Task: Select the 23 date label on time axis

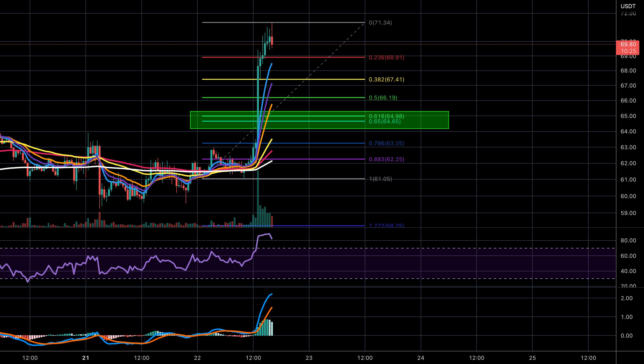Action: tap(309, 358)
